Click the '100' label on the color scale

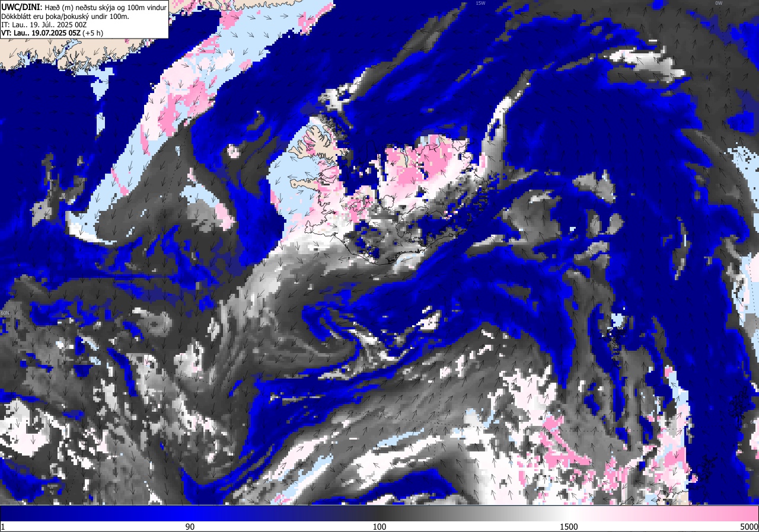379,527
